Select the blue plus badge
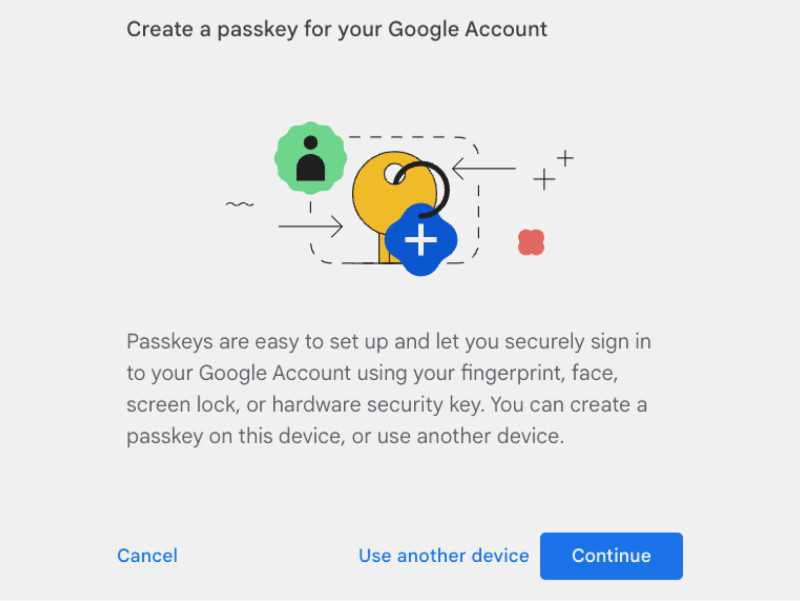This screenshot has width=800, height=601. click(421, 239)
